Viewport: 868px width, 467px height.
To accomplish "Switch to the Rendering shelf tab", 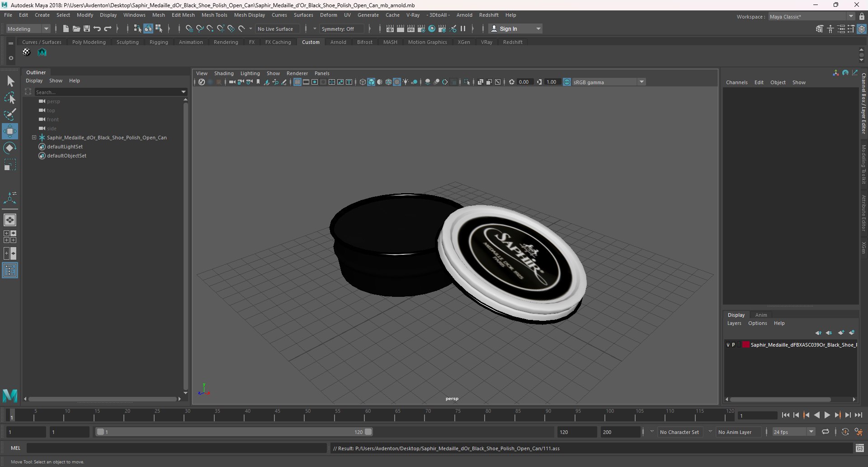I will point(226,42).
